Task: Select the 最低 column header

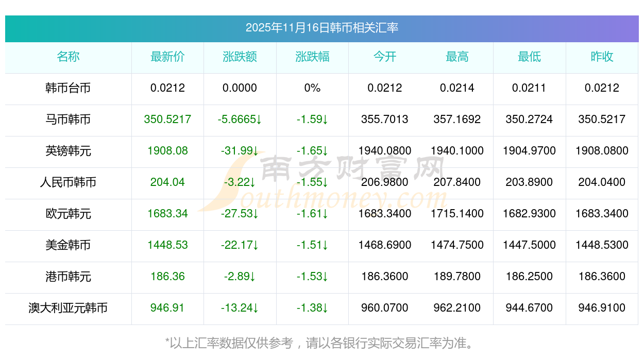Action: [529, 57]
